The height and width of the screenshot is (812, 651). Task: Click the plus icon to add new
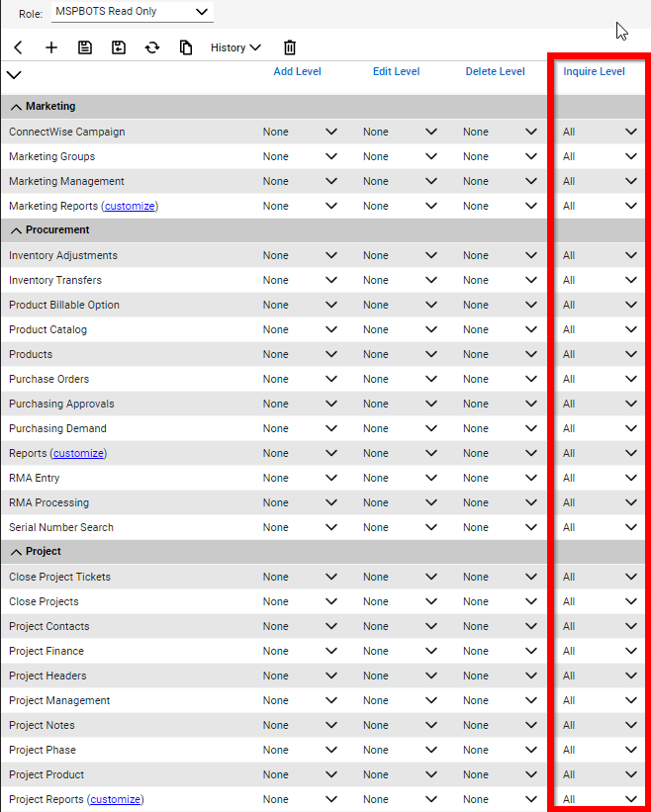tap(51, 47)
